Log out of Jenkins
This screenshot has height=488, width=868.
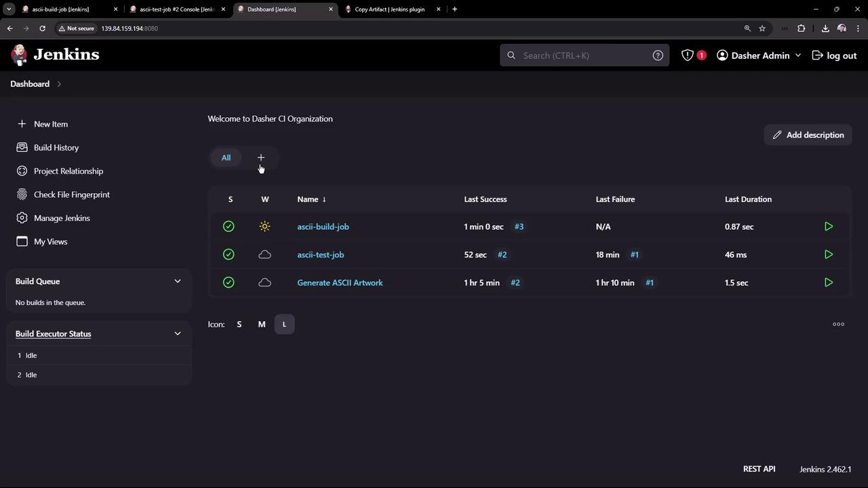click(834, 56)
